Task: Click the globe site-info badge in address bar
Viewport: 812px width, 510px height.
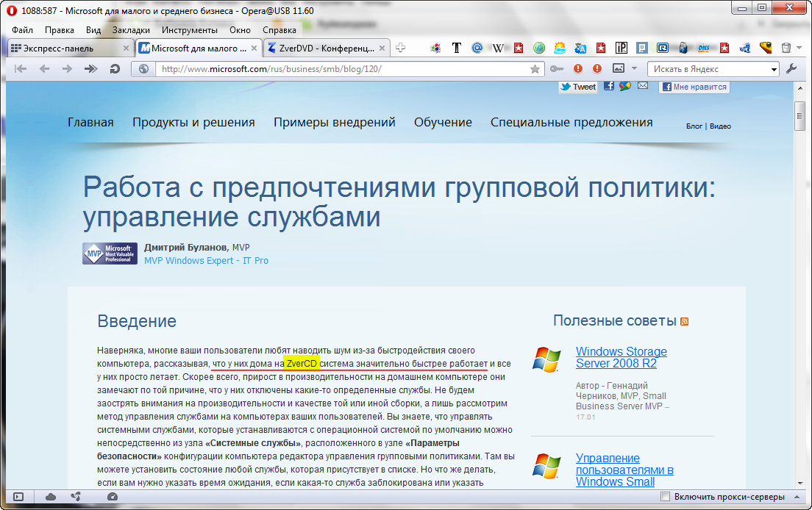Action: 143,69
